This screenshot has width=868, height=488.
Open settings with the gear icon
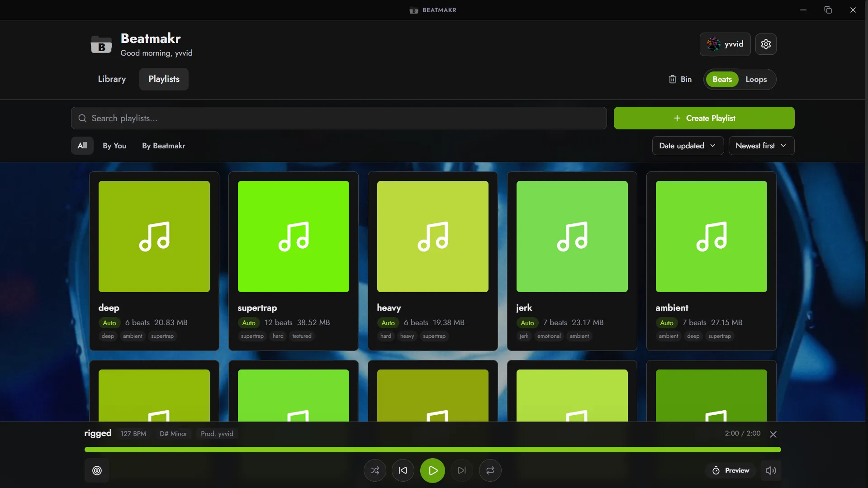pyautogui.click(x=765, y=44)
